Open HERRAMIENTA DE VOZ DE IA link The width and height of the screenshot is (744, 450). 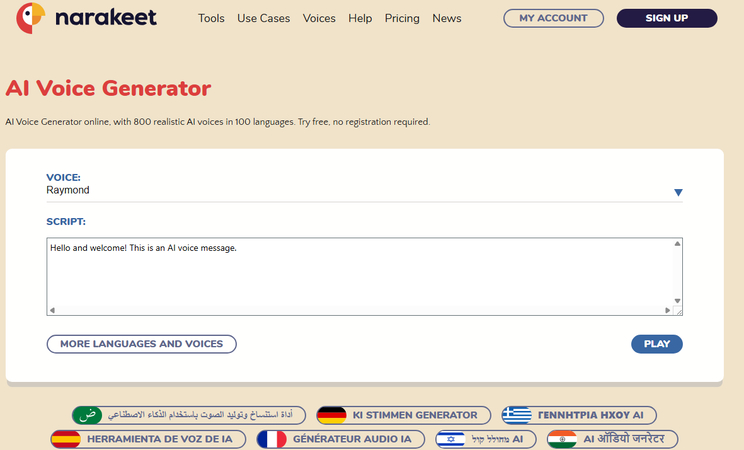149,439
